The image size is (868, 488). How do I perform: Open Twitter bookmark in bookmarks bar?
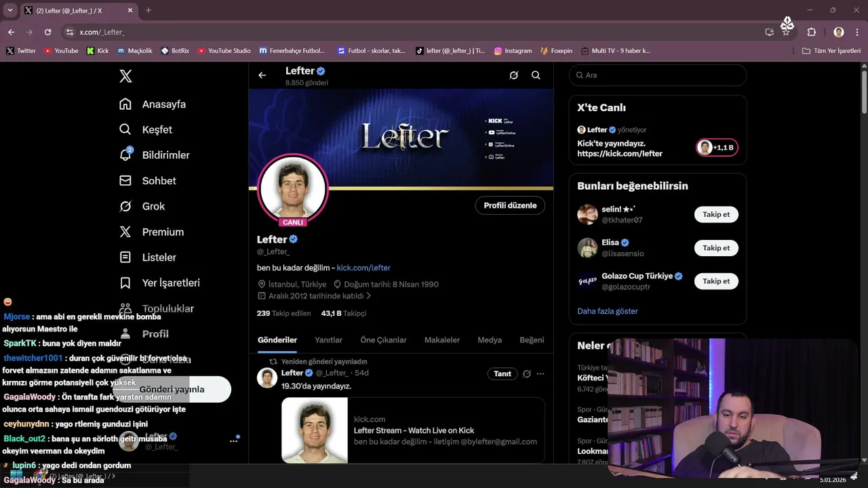(21, 51)
